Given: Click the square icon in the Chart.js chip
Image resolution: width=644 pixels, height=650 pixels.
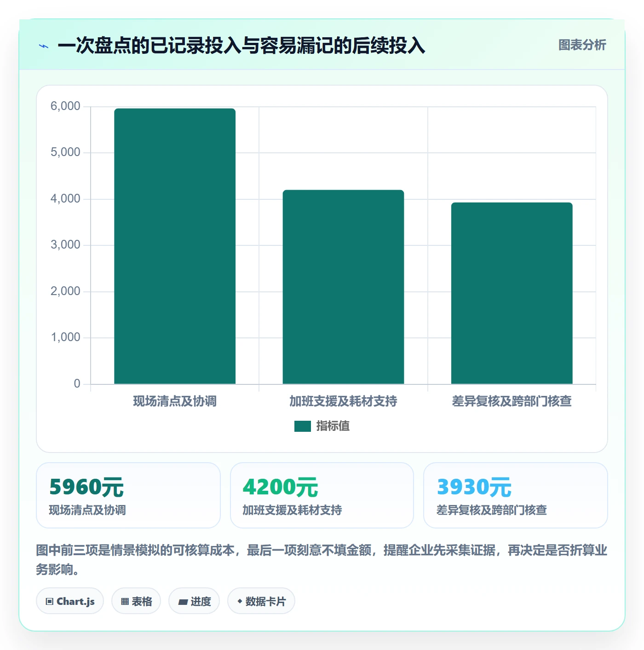Looking at the screenshot, I should click(50, 602).
